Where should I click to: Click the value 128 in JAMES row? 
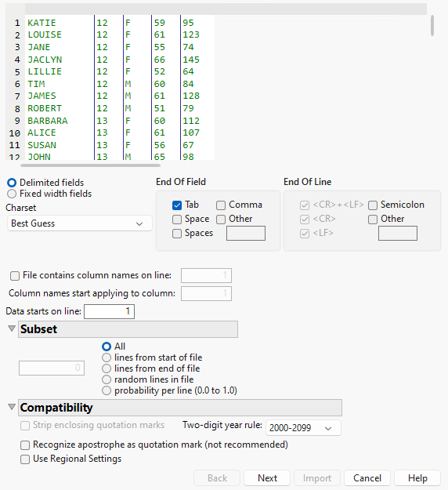point(191,96)
